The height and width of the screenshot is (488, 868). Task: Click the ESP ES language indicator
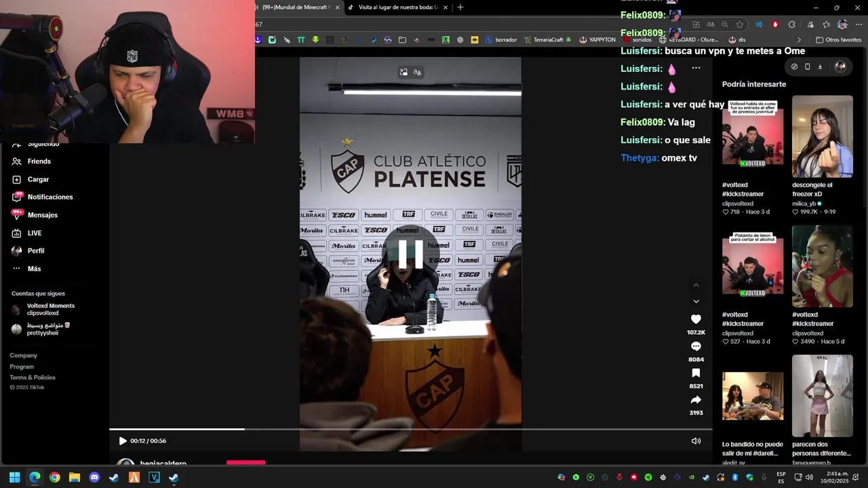pyautogui.click(x=781, y=477)
